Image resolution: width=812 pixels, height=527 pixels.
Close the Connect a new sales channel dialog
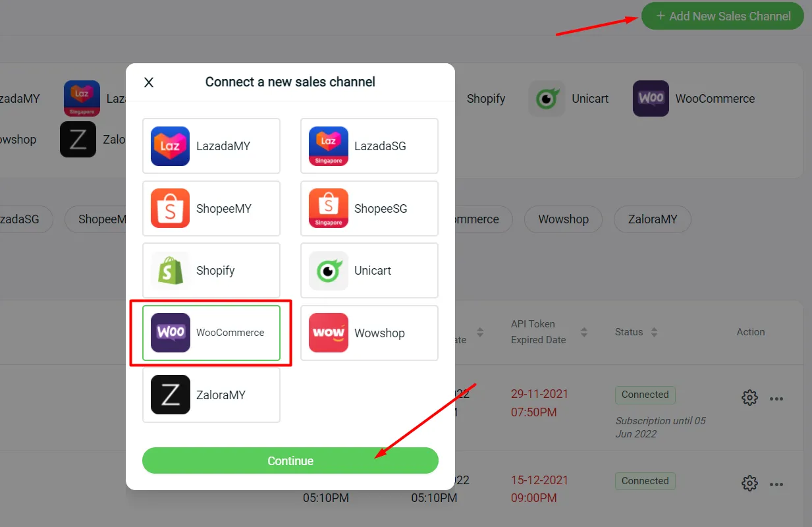[x=149, y=82]
